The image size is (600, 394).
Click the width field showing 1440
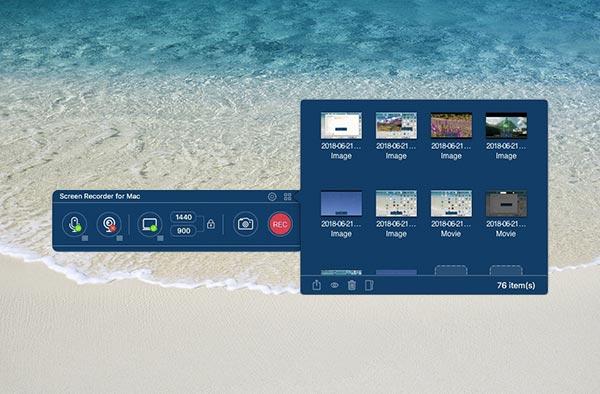pyautogui.click(x=183, y=217)
